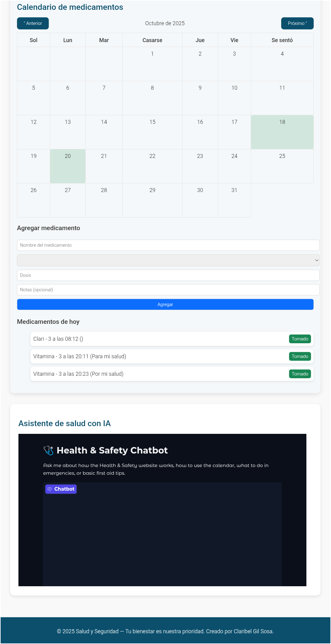The image size is (331, 644).
Task: Click the Casarse weekday column header
Action: pyautogui.click(x=152, y=40)
